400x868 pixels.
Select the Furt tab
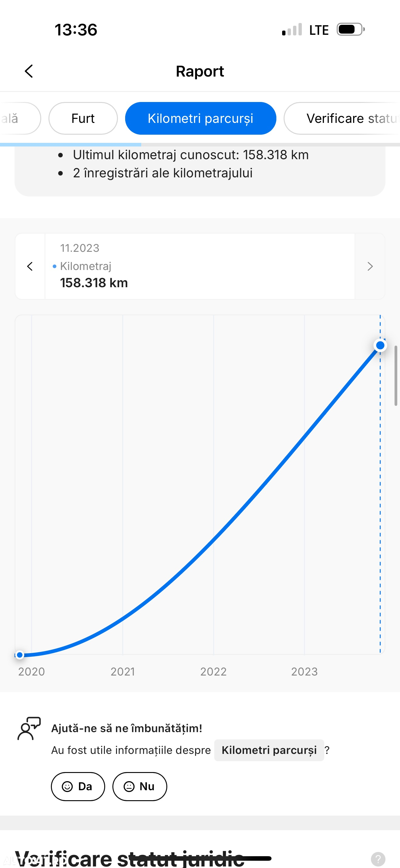(83, 118)
